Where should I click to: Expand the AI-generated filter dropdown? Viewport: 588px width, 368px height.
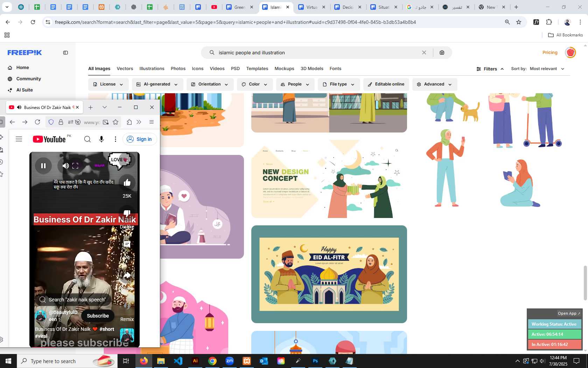(157, 84)
